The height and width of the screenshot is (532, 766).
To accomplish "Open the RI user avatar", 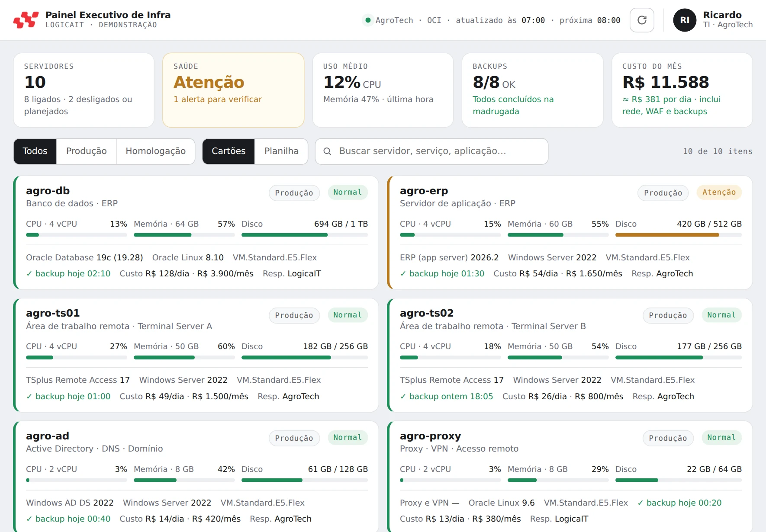I will click(x=685, y=20).
